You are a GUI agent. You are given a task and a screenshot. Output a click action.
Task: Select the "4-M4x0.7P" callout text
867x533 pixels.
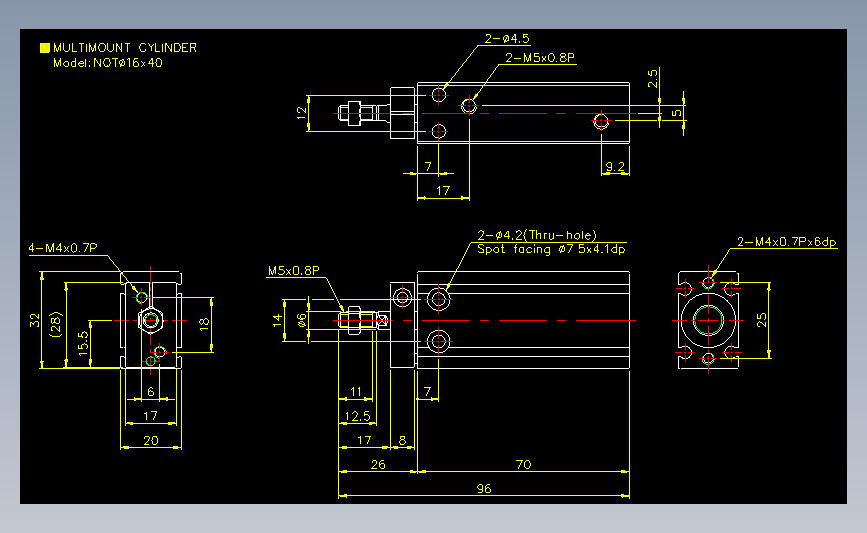tap(63, 248)
